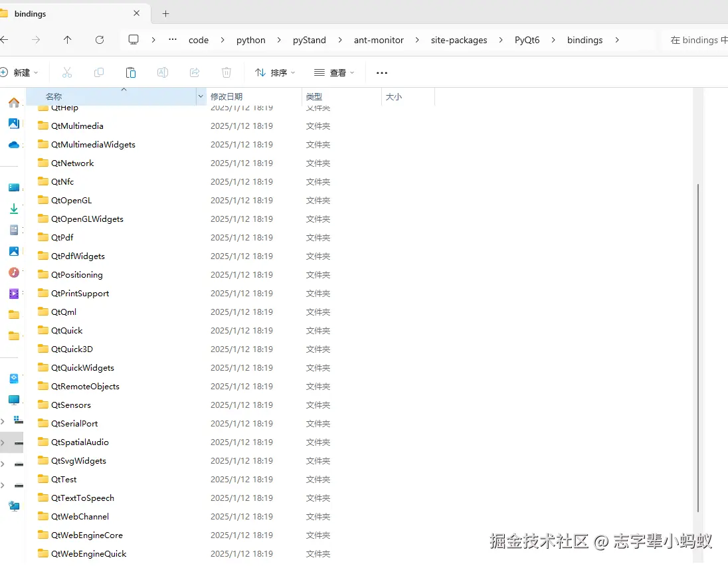The image size is (728, 566).
Task: Click the folder icon of QtNetwork
Action: [43, 163]
